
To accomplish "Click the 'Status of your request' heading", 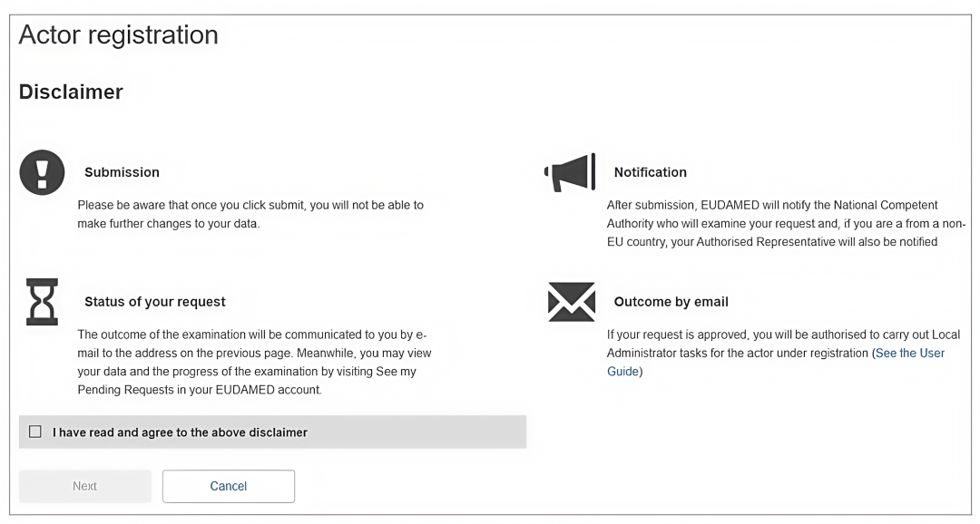I will 155,302.
